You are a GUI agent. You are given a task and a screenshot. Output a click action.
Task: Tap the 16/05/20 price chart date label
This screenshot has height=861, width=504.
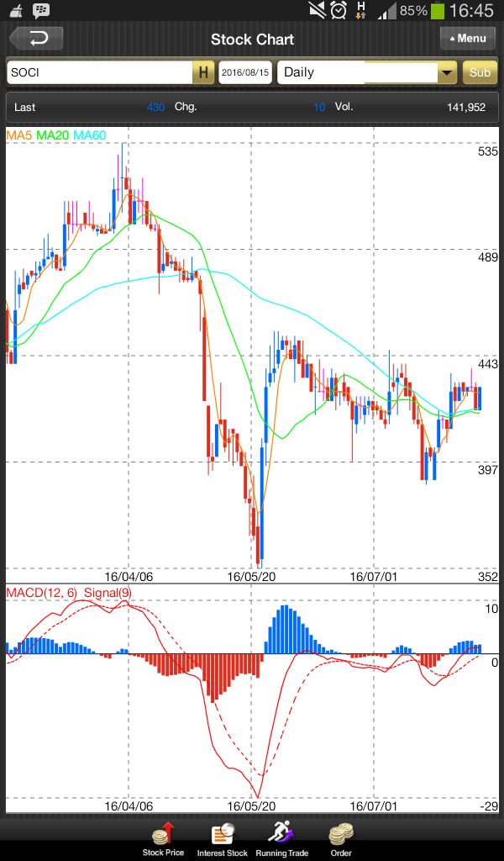point(250,577)
